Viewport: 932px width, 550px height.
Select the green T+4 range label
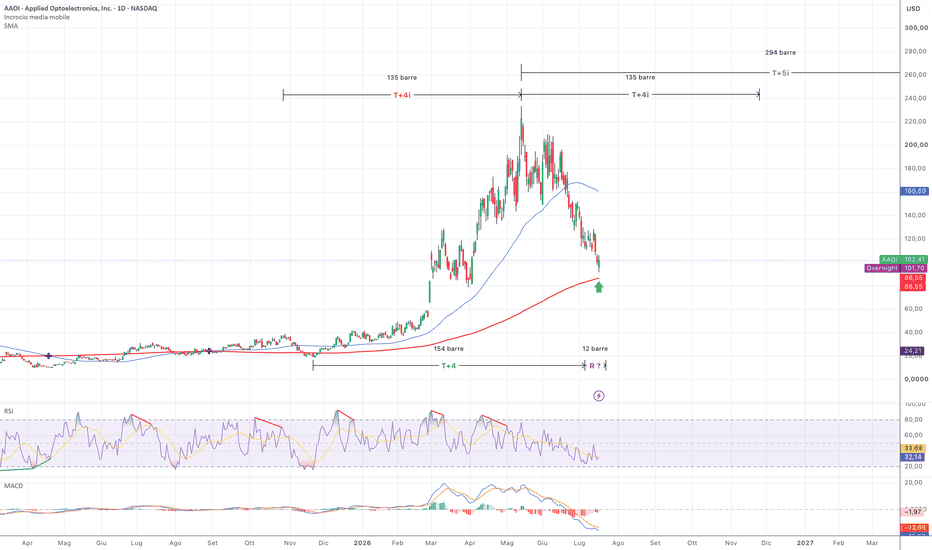click(x=449, y=366)
